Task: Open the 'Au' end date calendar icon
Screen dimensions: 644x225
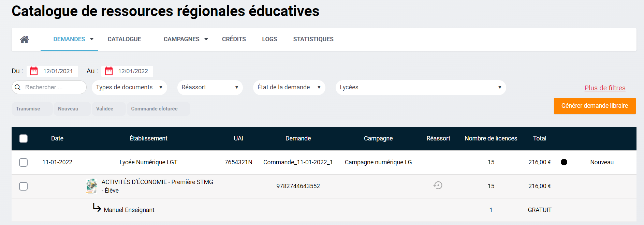Action: (109, 71)
